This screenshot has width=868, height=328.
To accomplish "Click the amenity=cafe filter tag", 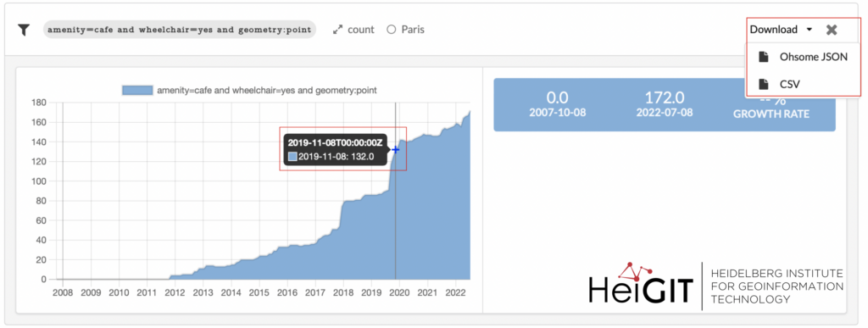I will pos(180,30).
